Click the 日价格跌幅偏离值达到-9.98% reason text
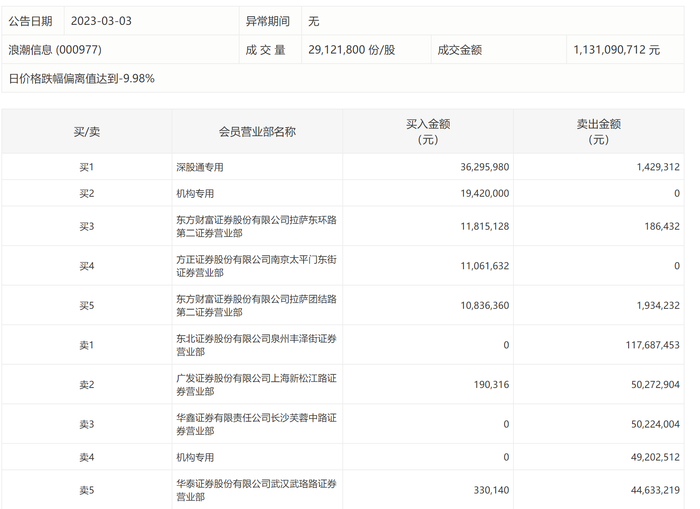The image size is (700, 509). (82, 78)
